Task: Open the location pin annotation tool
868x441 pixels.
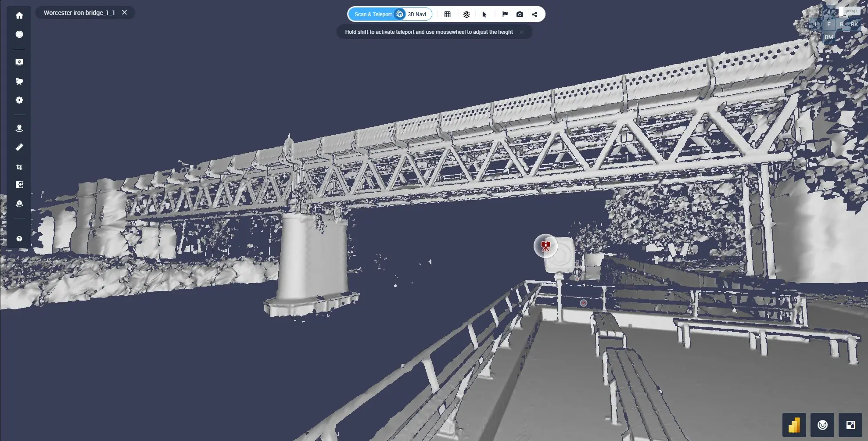Action: tap(19, 128)
